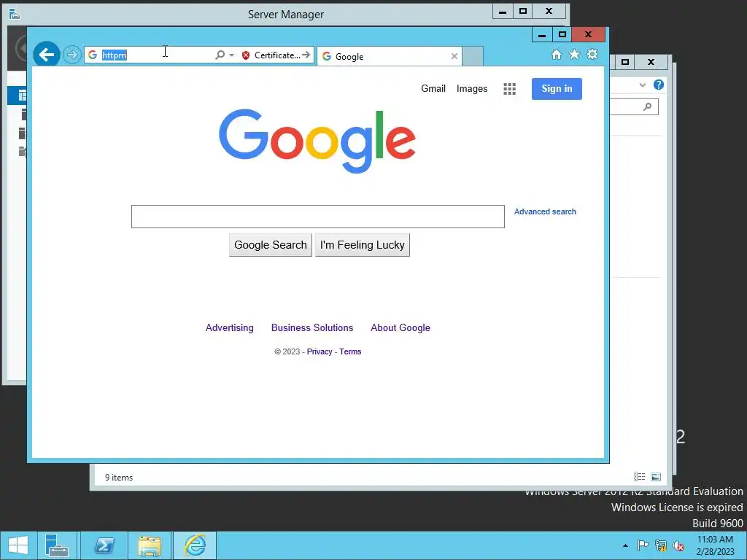747x560 pixels.
Task: Go back with the Internet Explorer back arrow
Action: click(x=46, y=55)
